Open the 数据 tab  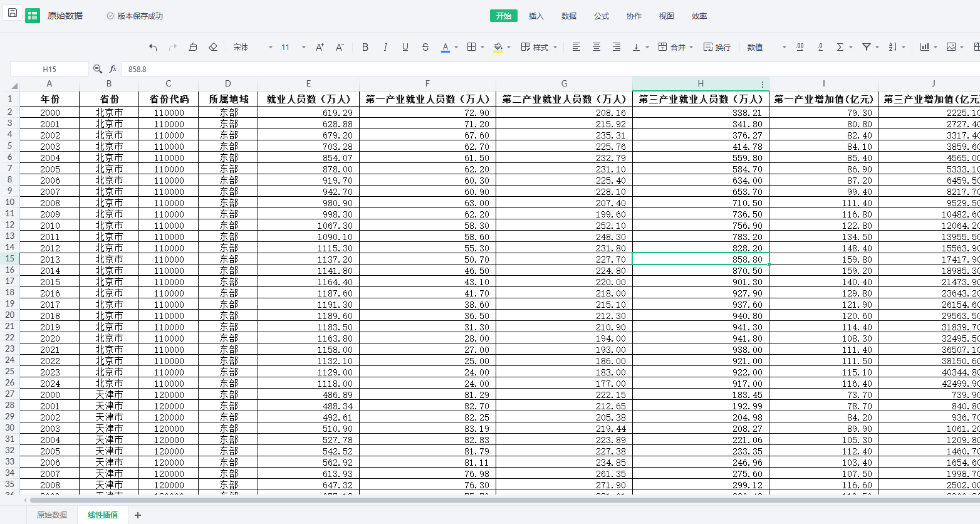pos(569,16)
